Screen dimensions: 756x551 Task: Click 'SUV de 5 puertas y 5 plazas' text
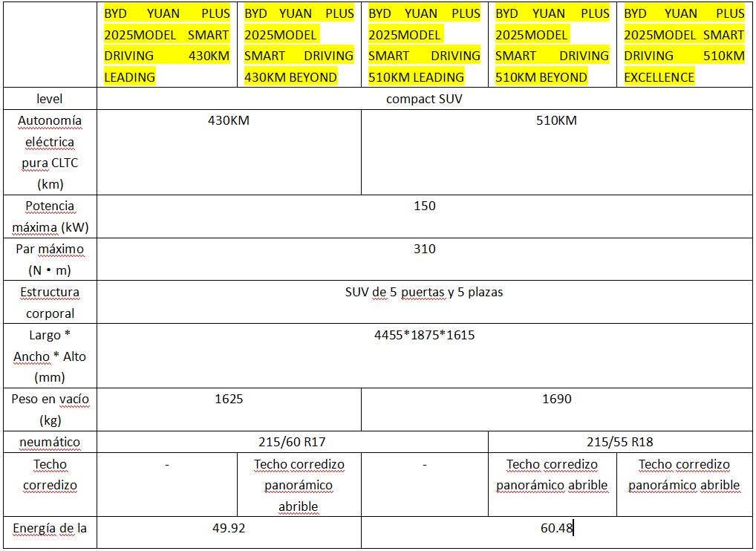click(424, 292)
